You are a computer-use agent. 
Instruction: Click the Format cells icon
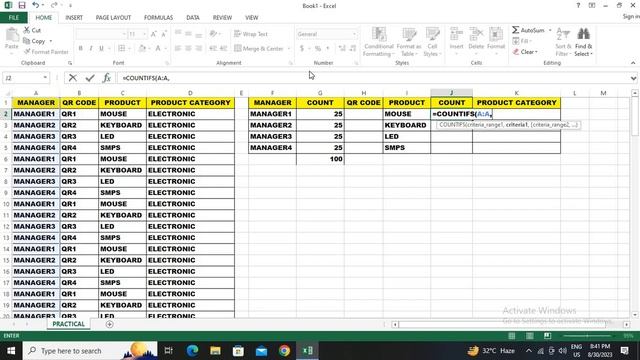(496, 35)
